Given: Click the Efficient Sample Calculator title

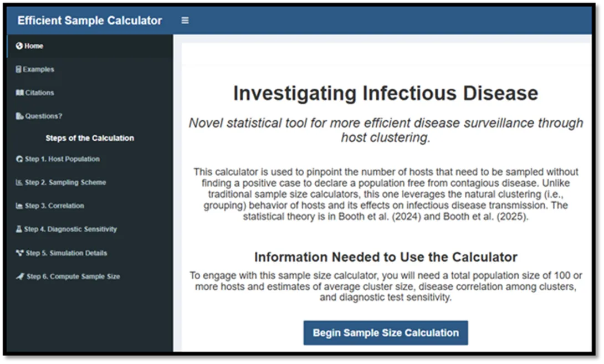Looking at the screenshot, I should click(x=90, y=20).
